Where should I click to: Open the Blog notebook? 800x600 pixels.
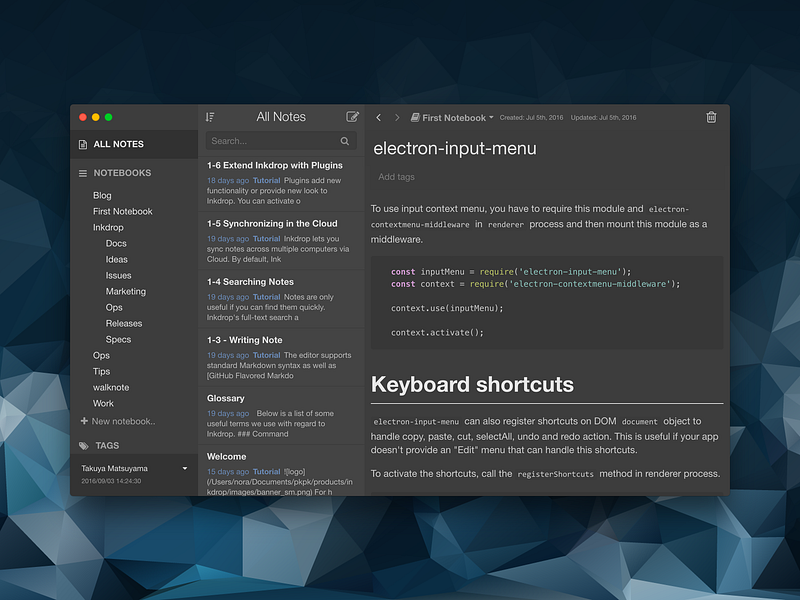tap(102, 195)
